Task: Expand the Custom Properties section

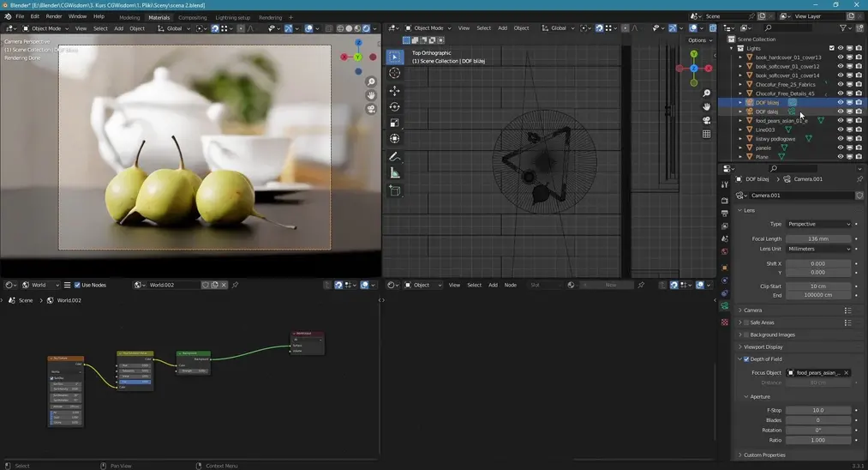Action: [x=764, y=455]
